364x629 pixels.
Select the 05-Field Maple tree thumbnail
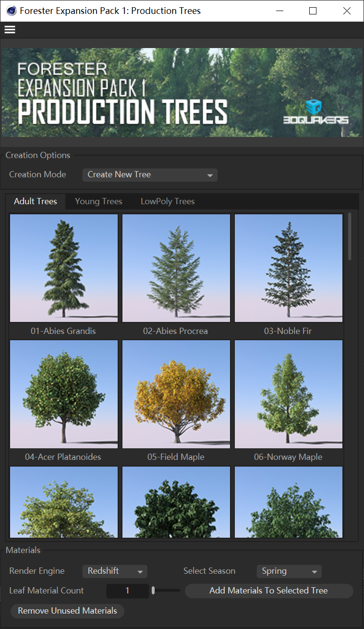click(x=176, y=394)
